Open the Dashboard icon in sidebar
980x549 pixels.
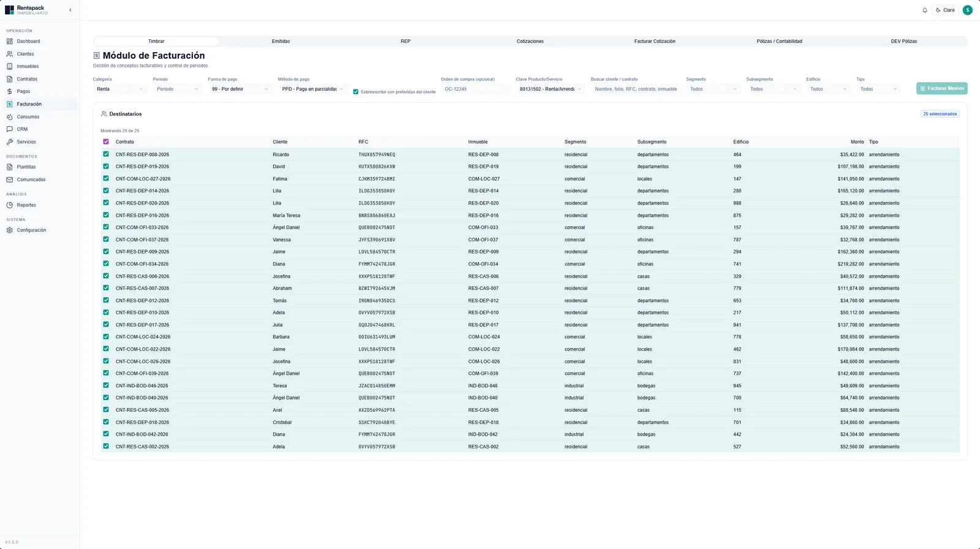10,41
